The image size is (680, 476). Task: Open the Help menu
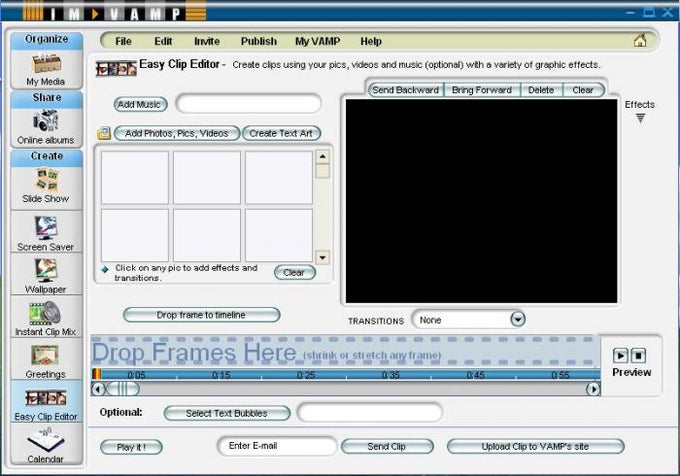point(371,41)
